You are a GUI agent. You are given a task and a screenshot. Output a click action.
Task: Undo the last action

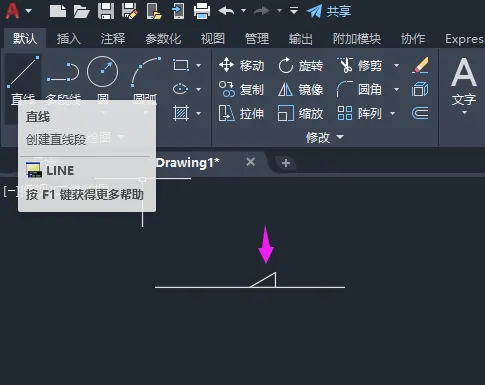[x=226, y=11]
